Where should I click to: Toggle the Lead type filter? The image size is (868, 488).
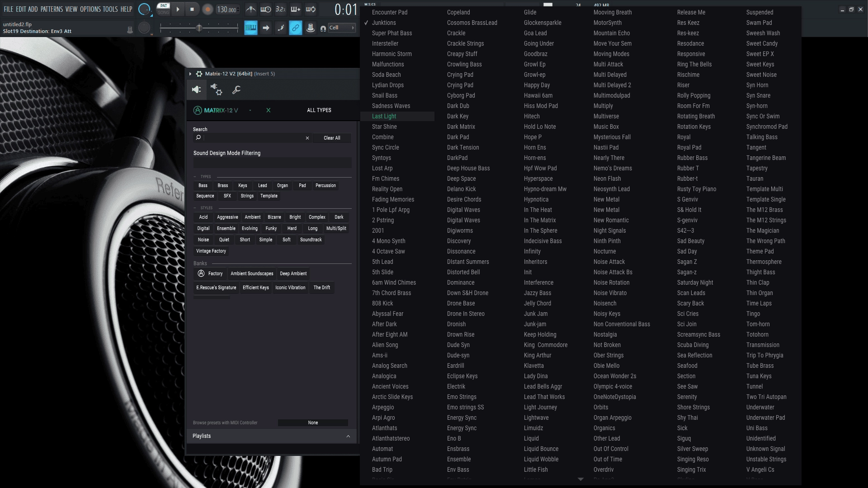[x=263, y=185]
